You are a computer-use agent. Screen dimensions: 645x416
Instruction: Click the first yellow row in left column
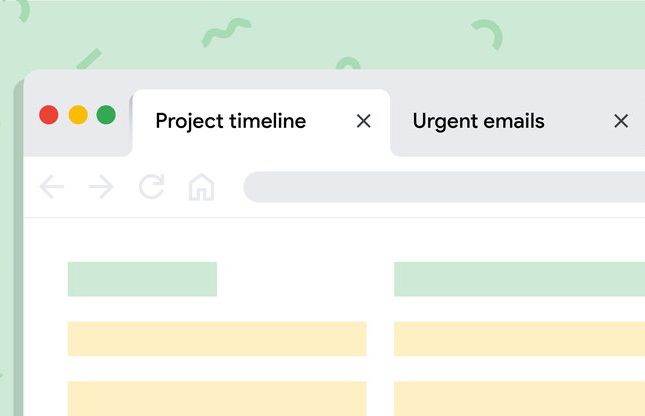217,339
